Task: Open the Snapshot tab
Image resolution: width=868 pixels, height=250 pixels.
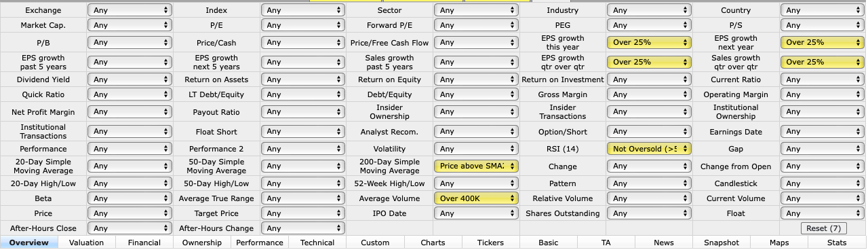Action: [x=722, y=243]
